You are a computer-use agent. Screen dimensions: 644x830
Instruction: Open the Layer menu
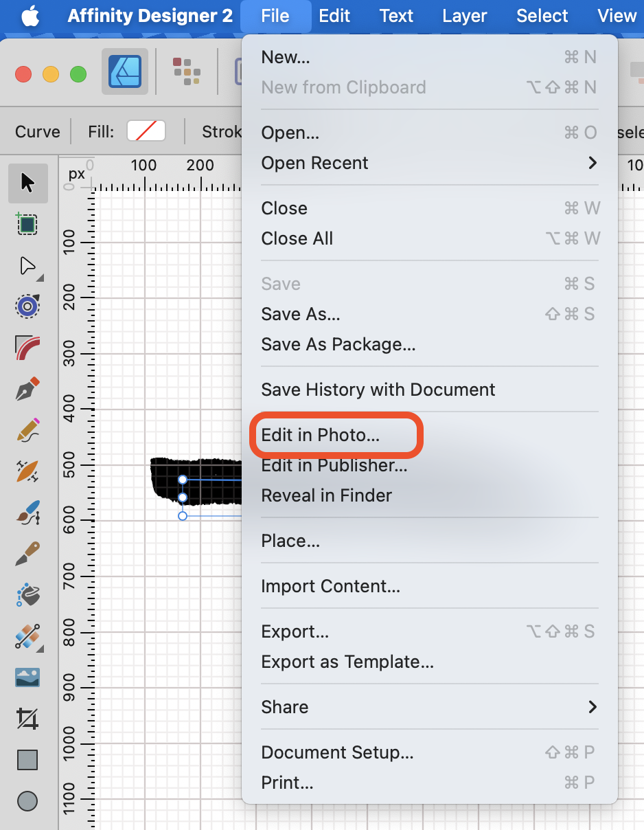(x=465, y=16)
